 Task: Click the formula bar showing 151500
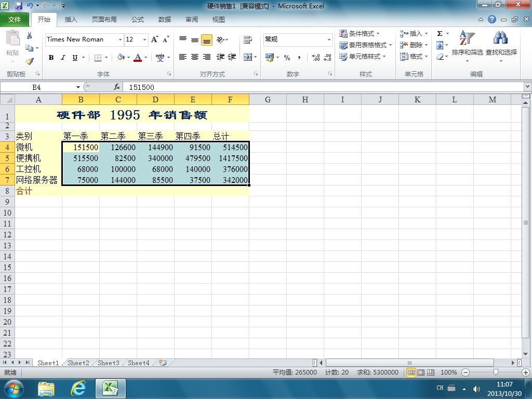point(324,87)
